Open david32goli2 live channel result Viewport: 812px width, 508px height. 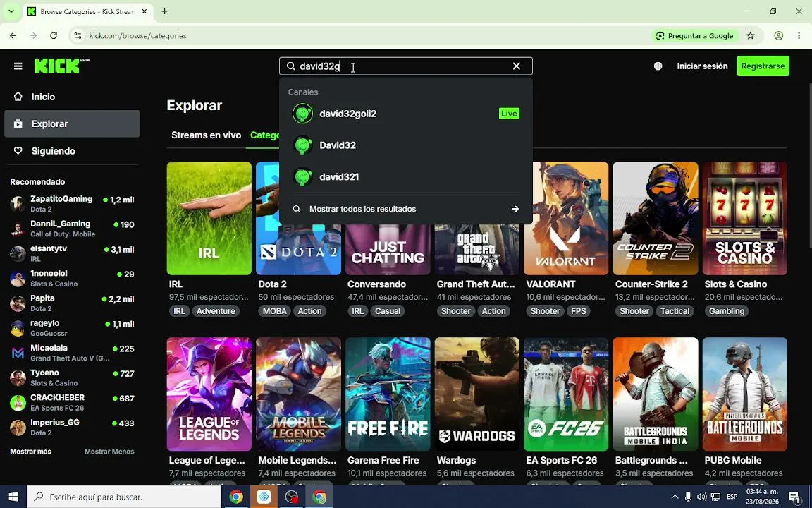[405, 114]
